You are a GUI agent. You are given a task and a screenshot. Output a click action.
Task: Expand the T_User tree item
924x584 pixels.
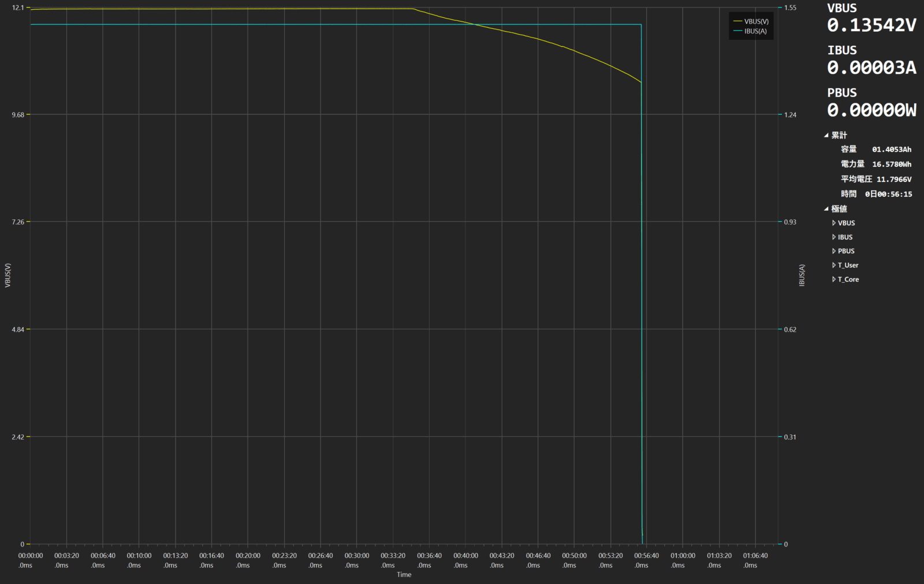coord(834,265)
